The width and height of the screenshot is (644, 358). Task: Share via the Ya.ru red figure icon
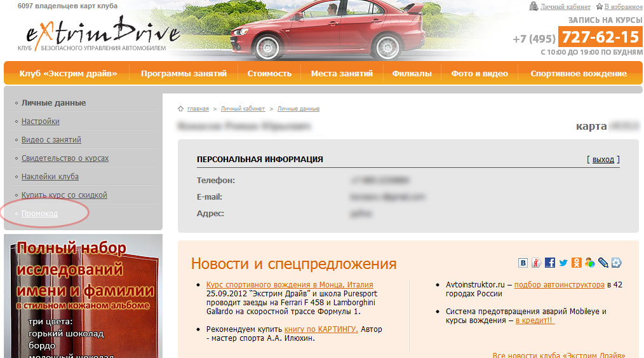click(x=537, y=263)
